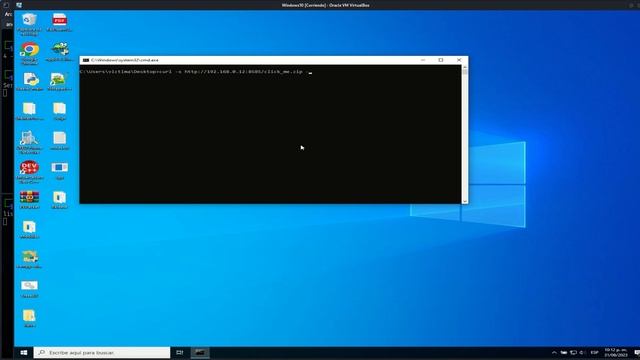Open the cmd.exe window system menu icon
640x360 pixels.
[x=86, y=60]
